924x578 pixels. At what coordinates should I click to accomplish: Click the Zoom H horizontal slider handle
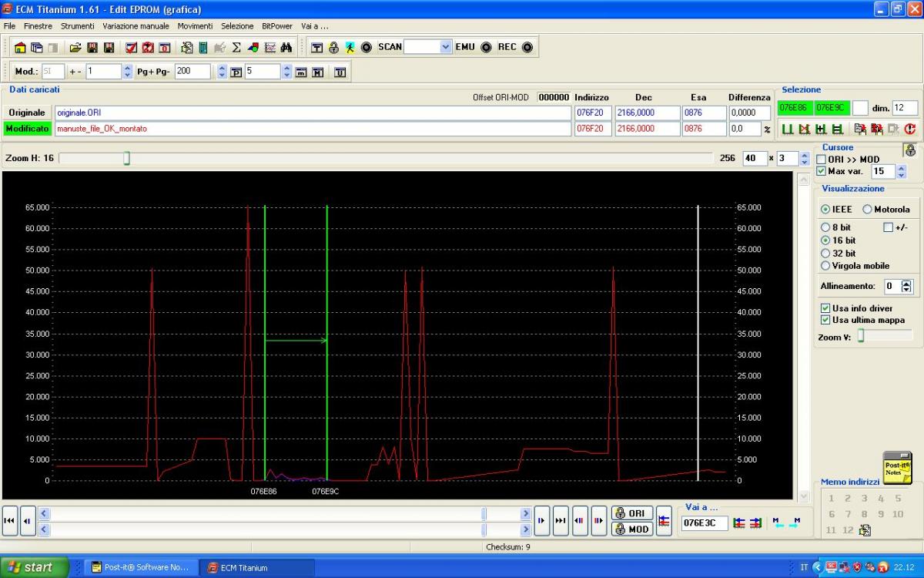pos(127,158)
